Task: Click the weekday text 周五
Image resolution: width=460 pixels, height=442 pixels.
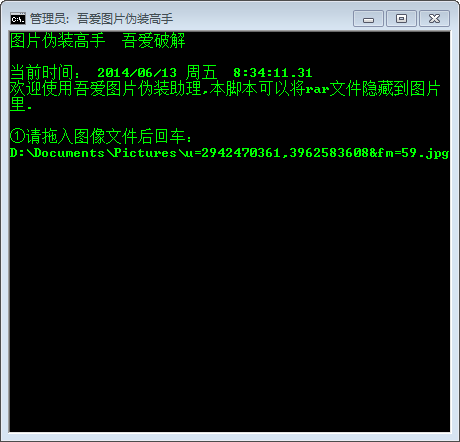Action: [201, 72]
